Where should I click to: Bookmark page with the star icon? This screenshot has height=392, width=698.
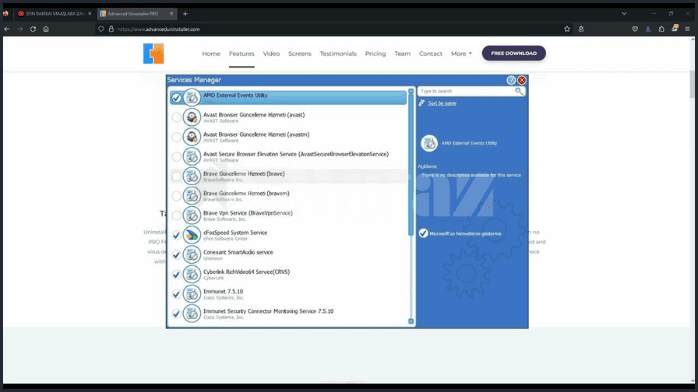567,29
